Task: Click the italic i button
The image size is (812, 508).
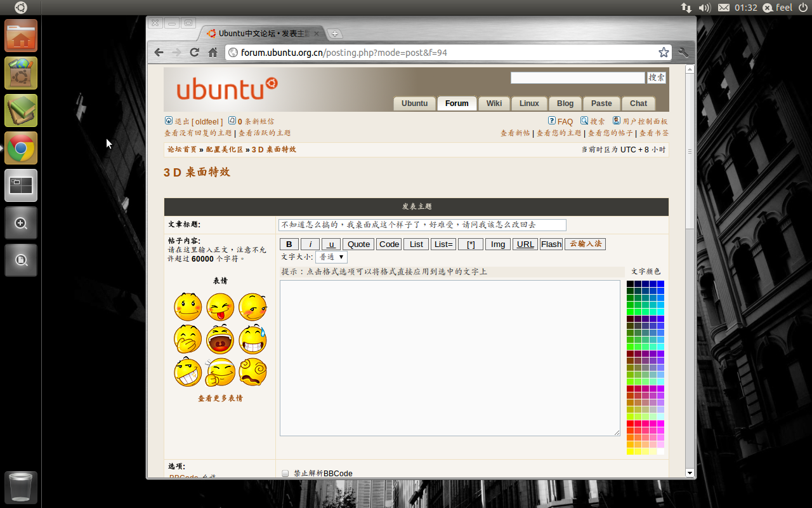Action: [x=310, y=244]
